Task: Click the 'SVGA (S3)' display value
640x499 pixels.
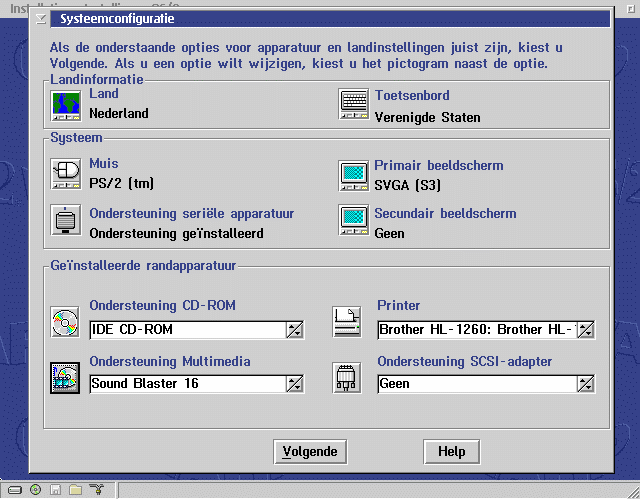Action: coord(407,185)
